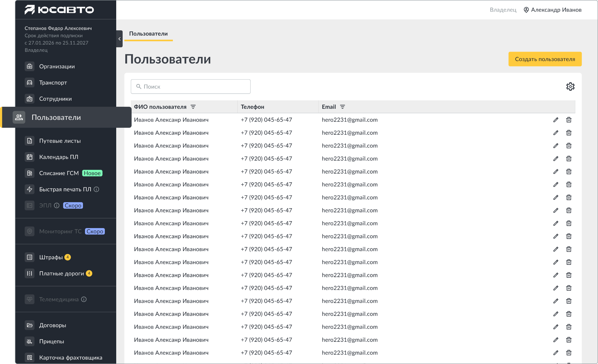Screen dimensions: 598x364
Task: Open table settings with the gear icon
Action: point(570,86)
